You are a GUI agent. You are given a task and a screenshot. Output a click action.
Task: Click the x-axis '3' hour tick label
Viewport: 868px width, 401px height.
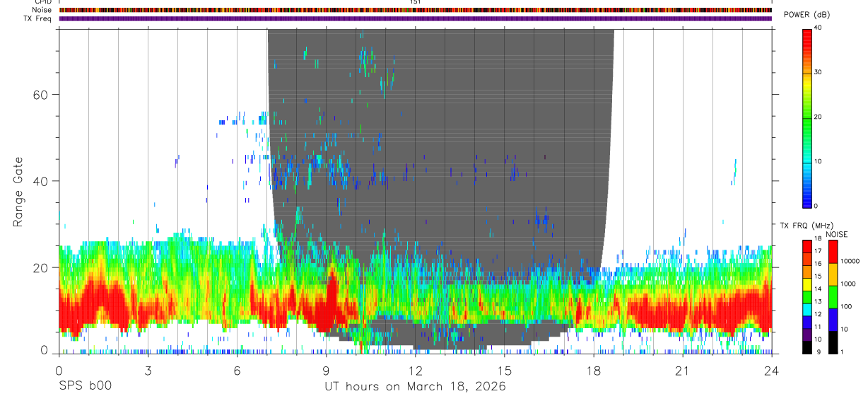(148, 371)
